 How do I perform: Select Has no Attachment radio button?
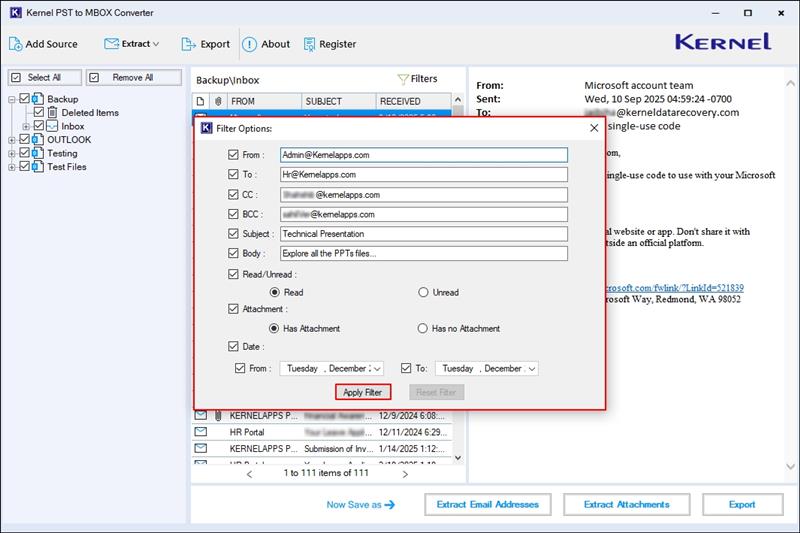(422, 328)
